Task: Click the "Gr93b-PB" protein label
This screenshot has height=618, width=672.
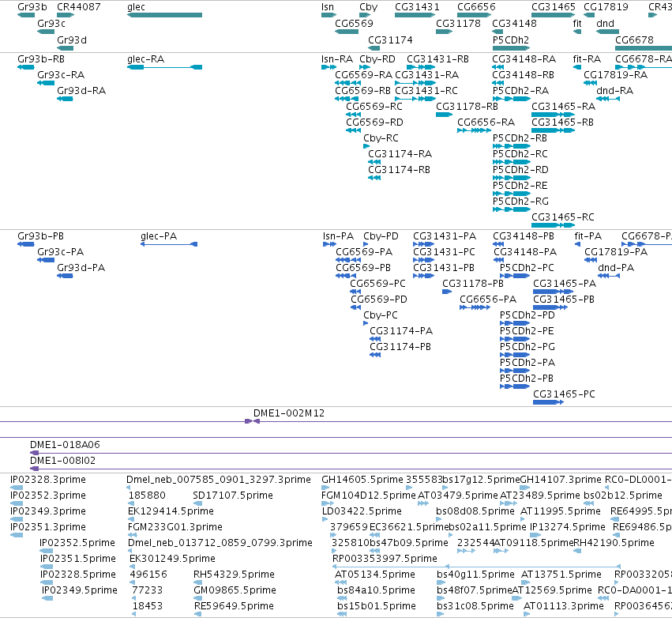Action: pyautogui.click(x=41, y=236)
